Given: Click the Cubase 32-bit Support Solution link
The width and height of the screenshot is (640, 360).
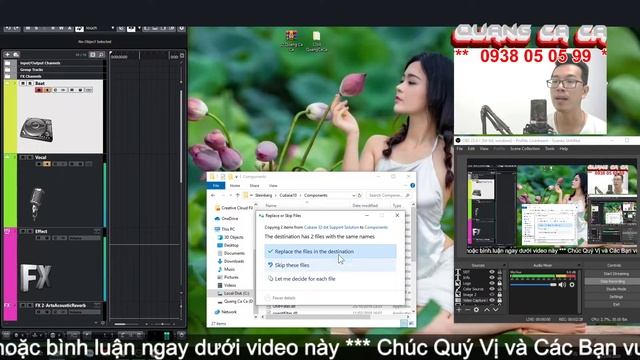Looking at the screenshot, I should point(331,227).
